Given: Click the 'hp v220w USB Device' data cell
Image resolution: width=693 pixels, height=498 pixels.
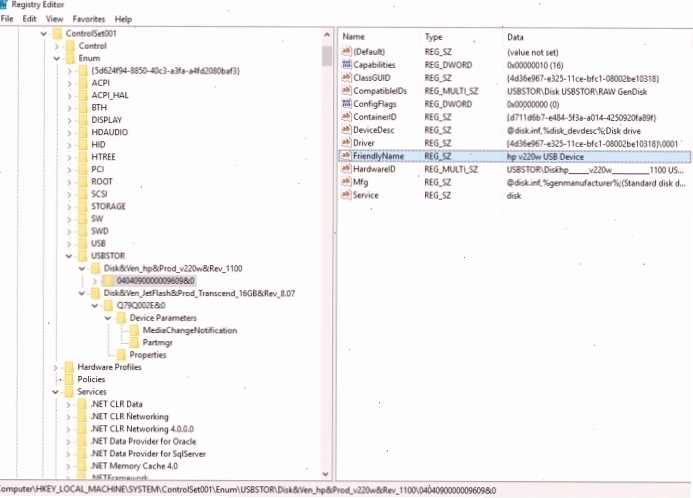Looking at the screenshot, I should point(545,156).
